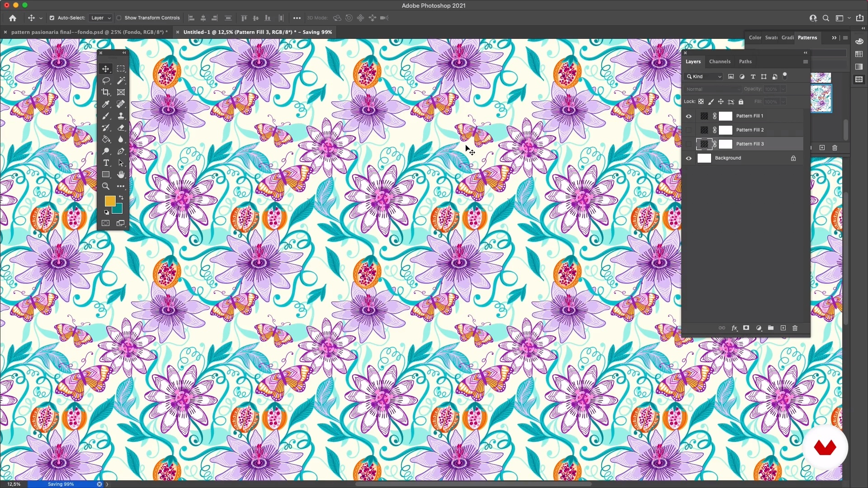Viewport: 868px width, 488px height.
Task: Toggle layer filtering on/off switch
Action: 785,75
